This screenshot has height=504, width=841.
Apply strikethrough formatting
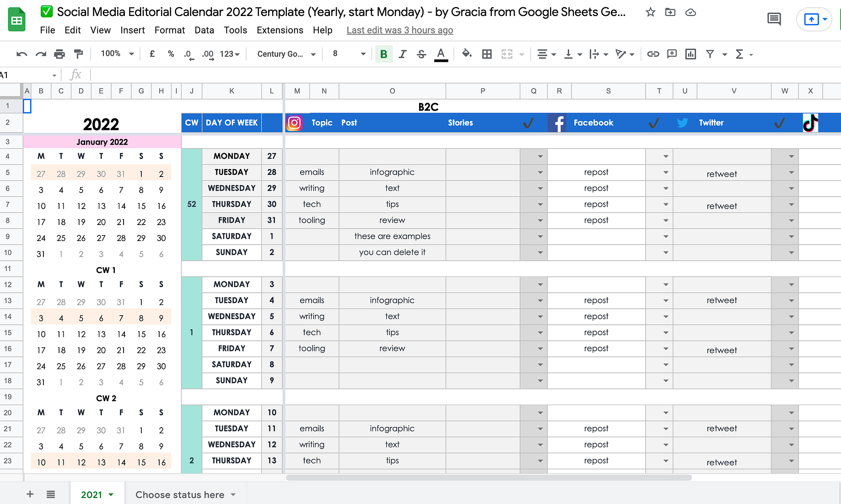coord(421,54)
